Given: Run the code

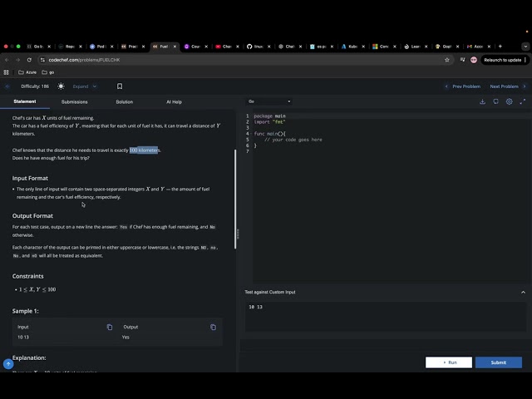Looking at the screenshot, I should point(449,362).
